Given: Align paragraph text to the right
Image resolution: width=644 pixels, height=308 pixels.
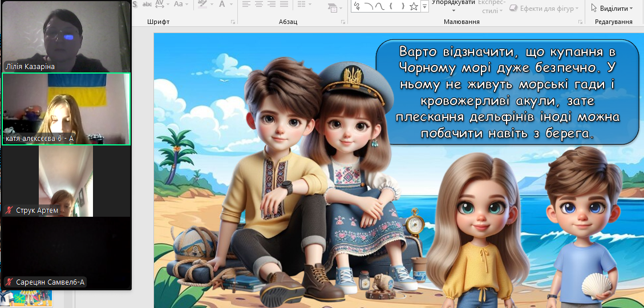Looking at the screenshot, I should coord(272,4).
